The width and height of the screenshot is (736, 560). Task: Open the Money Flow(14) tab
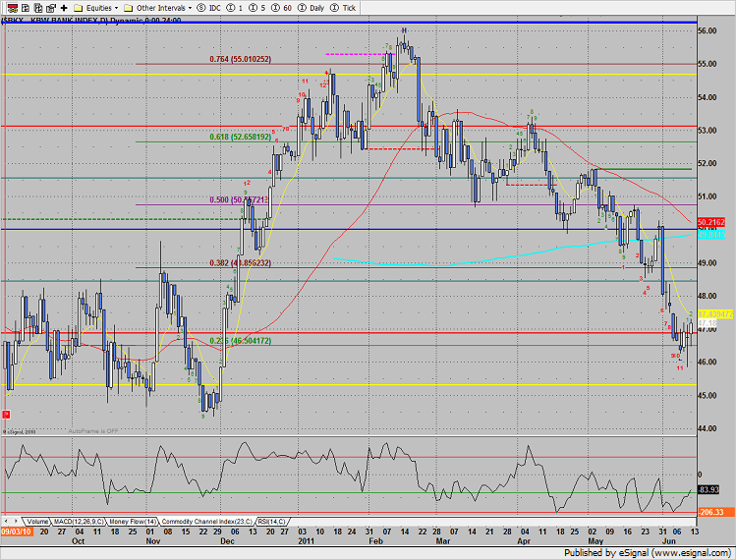coord(134,522)
